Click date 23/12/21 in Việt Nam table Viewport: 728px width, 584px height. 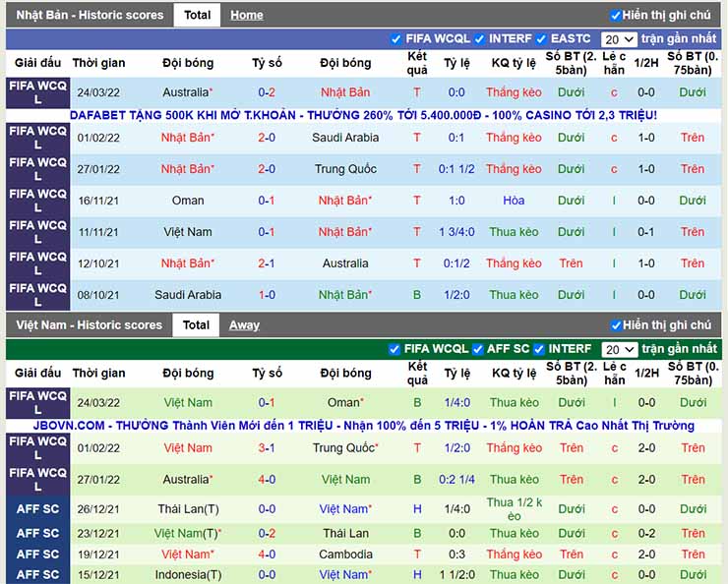98,534
